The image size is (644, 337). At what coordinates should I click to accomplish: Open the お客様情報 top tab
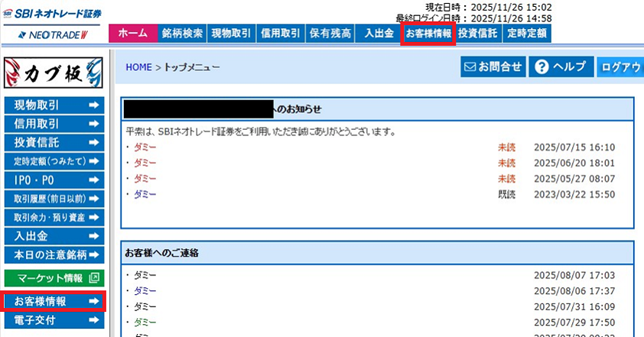click(x=428, y=34)
